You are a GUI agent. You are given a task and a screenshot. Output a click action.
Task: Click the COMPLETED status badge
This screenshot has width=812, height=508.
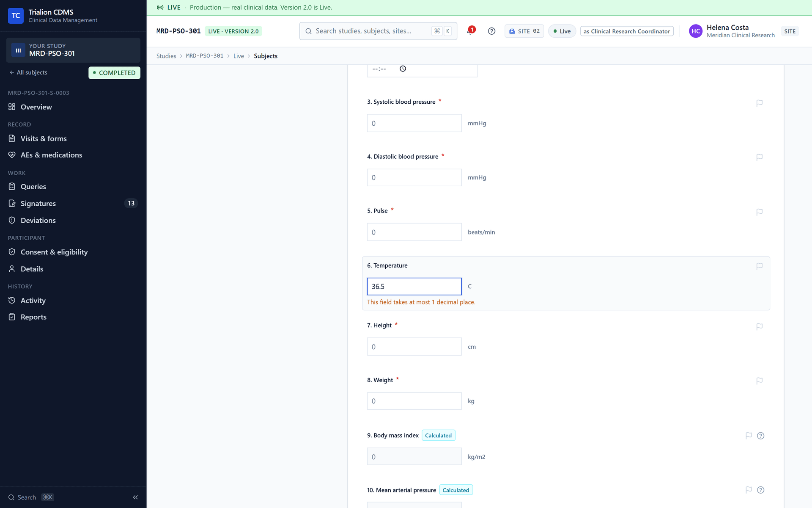tap(114, 73)
